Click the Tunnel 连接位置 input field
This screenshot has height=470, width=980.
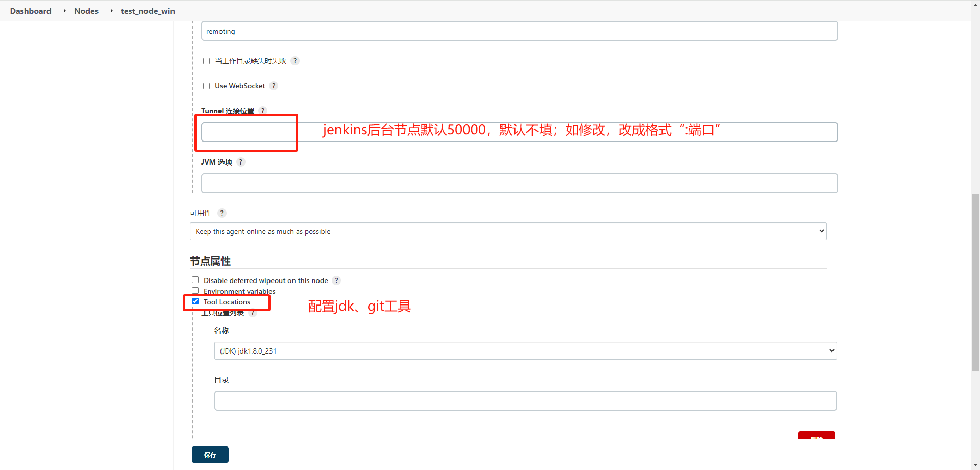point(519,132)
